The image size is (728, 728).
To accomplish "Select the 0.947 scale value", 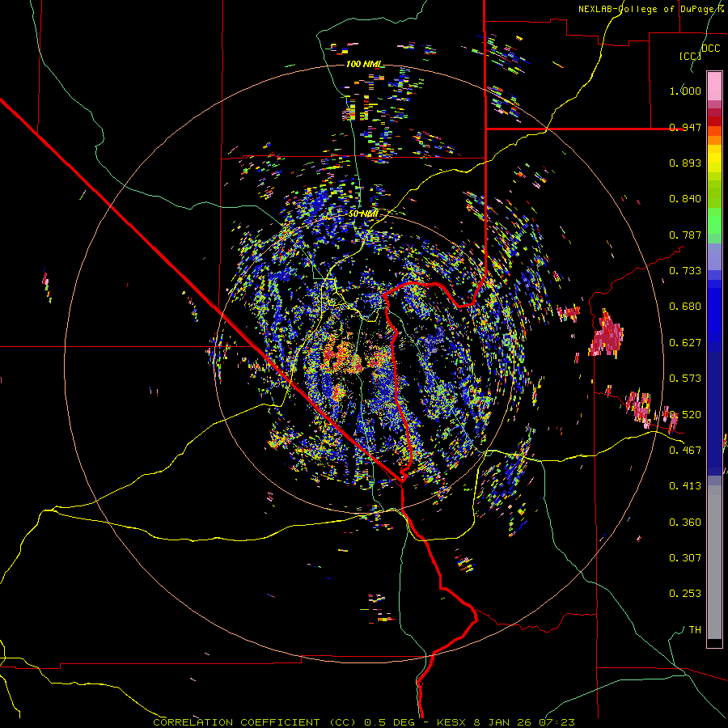I will tap(685, 127).
